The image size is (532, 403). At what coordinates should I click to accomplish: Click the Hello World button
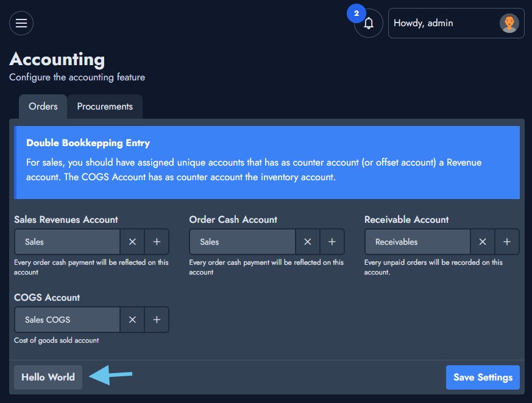click(x=48, y=377)
